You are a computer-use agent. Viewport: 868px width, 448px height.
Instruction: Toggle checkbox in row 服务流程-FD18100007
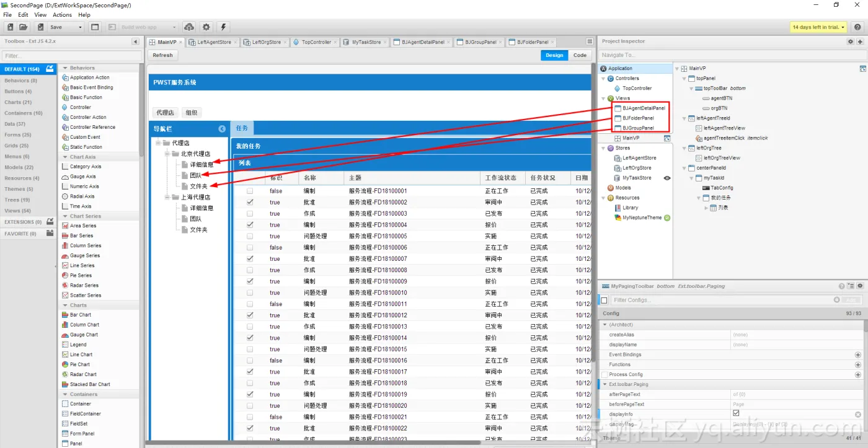click(x=250, y=258)
